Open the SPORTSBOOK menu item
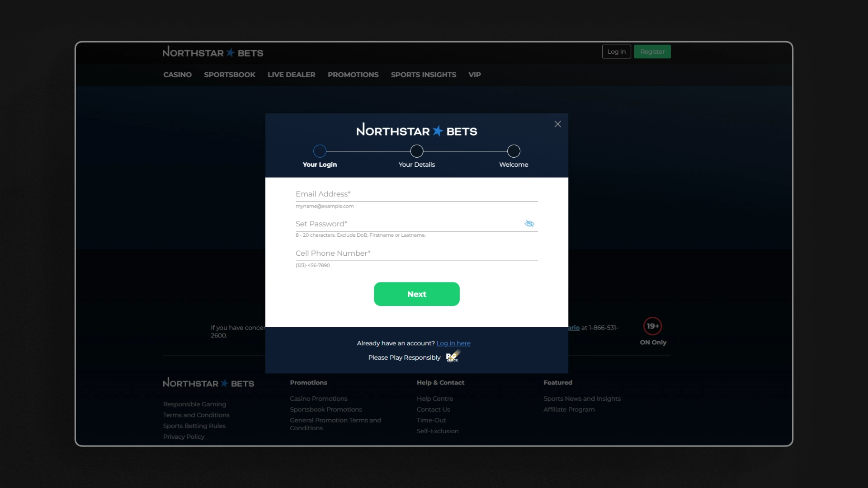This screenshot has width=868, height=488. [x=230, y=75]
